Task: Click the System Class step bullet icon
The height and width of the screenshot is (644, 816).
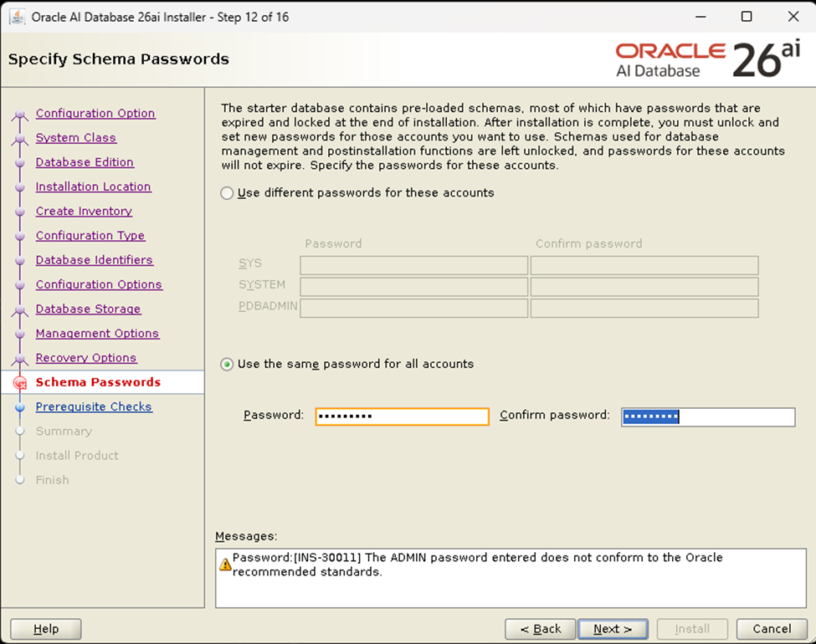Action: tap(20, 138)
